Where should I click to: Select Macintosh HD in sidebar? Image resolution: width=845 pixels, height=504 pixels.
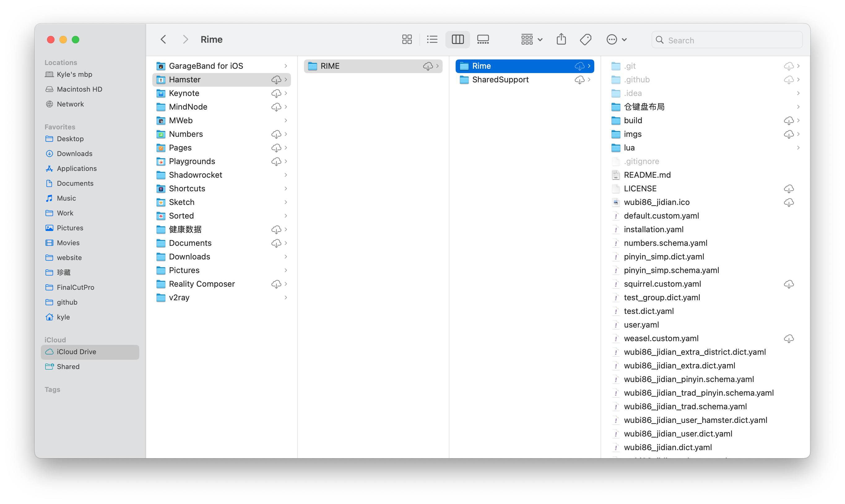pyautogui.click(x=90, y=89)
